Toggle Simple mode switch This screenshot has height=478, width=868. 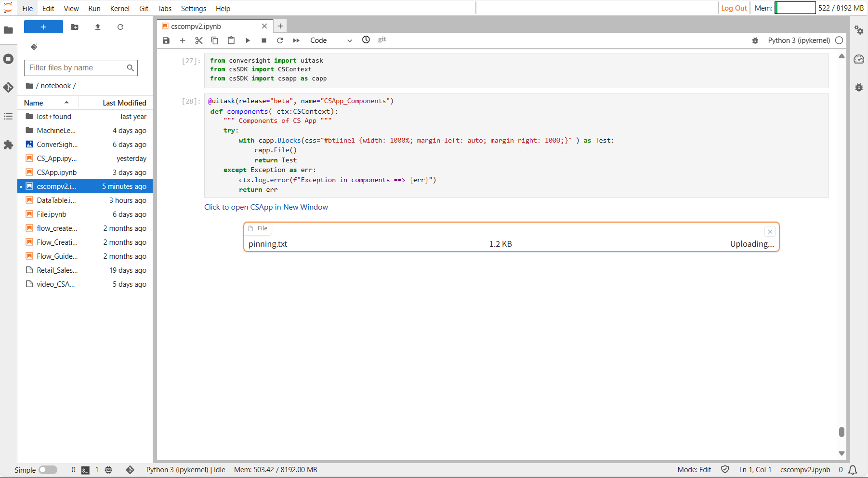click(48, 470)
